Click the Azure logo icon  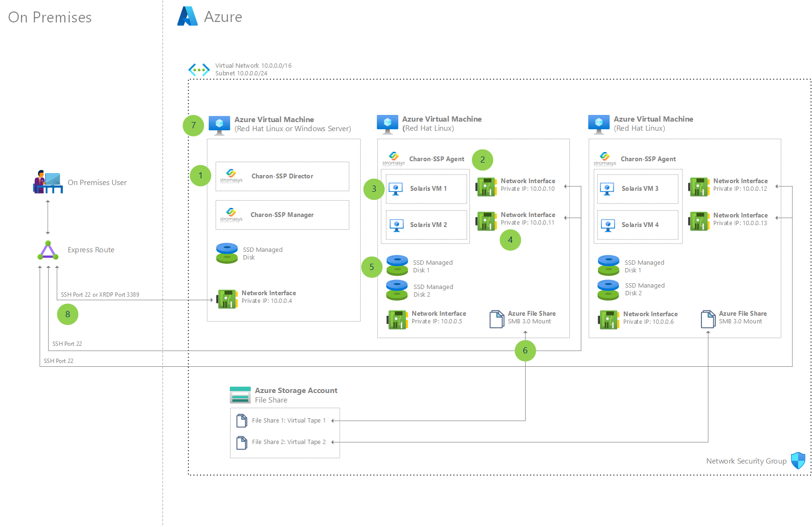pyautogui.click(x=187, y=16)
